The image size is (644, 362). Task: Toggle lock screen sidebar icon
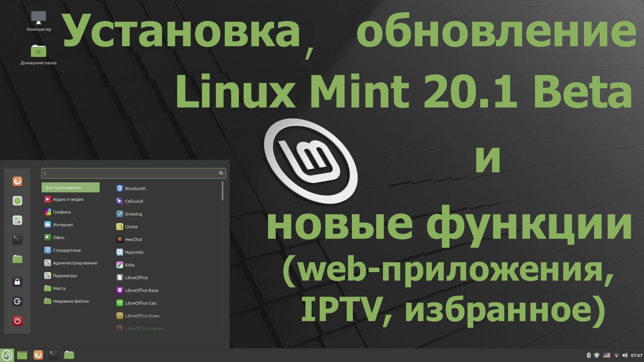point(18,281)
